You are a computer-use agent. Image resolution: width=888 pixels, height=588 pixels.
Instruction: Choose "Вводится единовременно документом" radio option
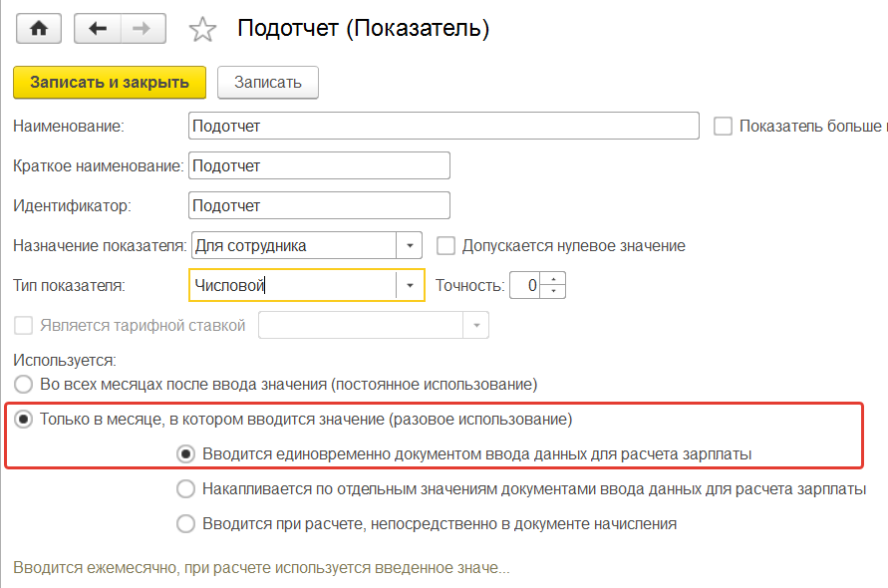point(185,454)
